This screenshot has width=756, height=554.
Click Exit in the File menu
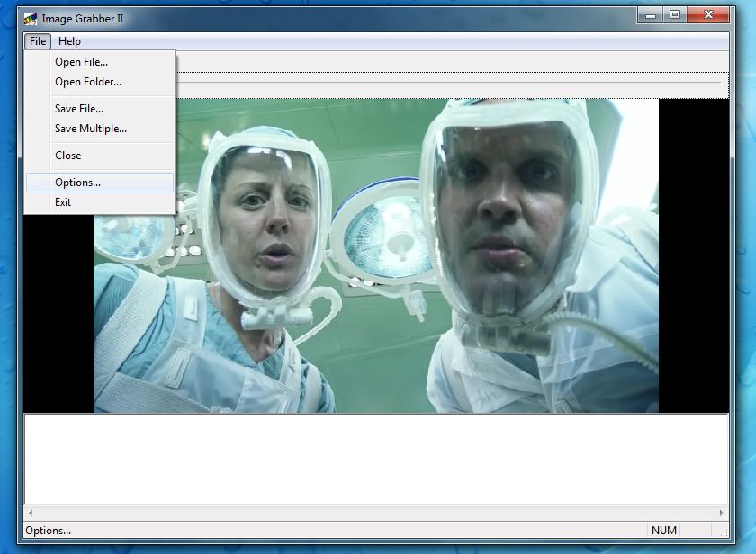pos(100,202)
